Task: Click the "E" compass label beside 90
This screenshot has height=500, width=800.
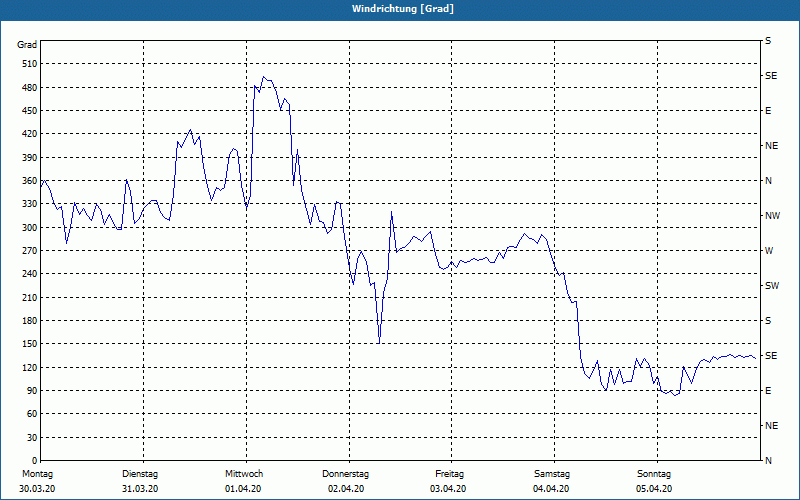Action: pyautogui.click(x=768, y=391)
